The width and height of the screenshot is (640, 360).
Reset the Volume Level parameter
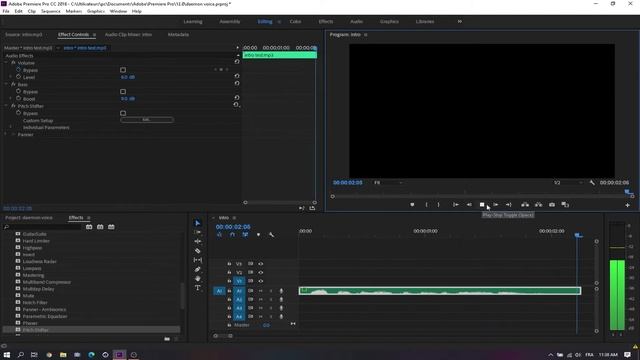point(237,76)
